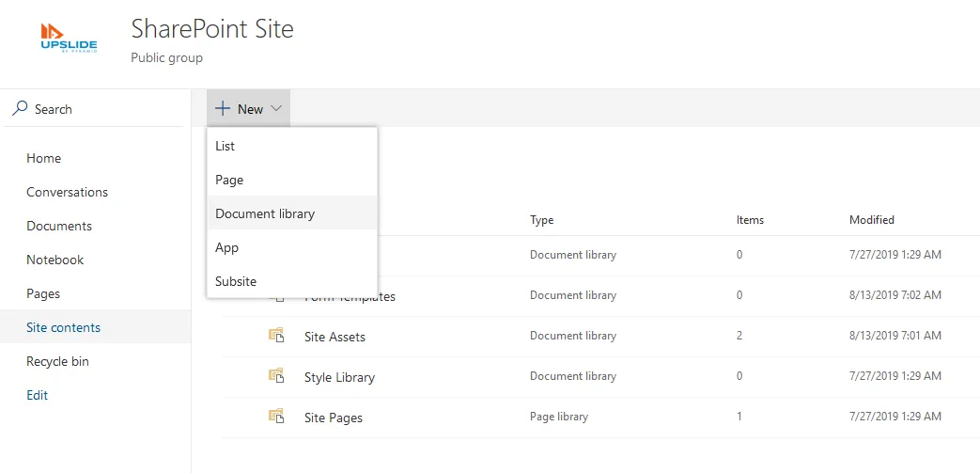Sort by the Modified column header
The image size is (980, 473).
pos(871,220)
